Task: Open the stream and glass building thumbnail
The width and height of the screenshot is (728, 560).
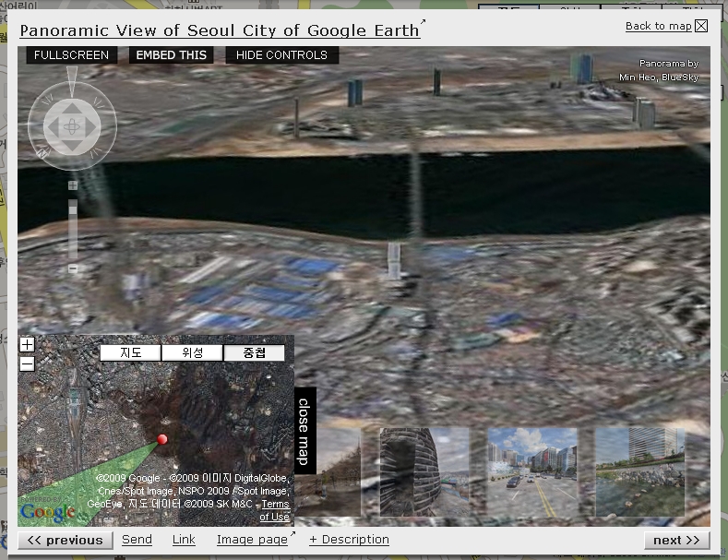Action: [639, 471]
